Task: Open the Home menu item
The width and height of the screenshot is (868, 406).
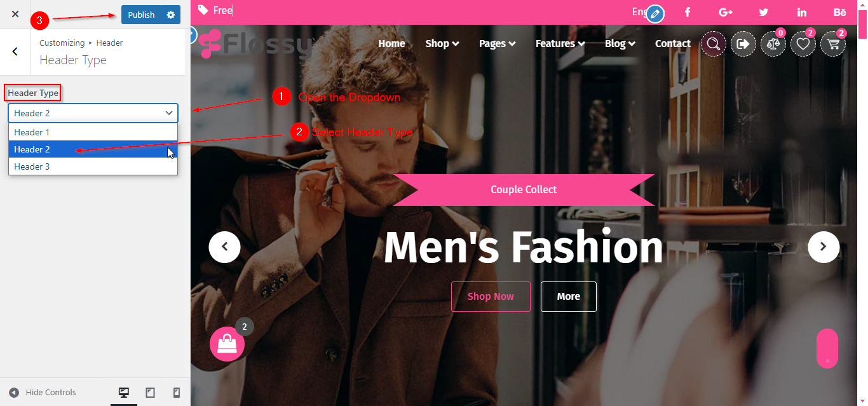Action: 391,44
